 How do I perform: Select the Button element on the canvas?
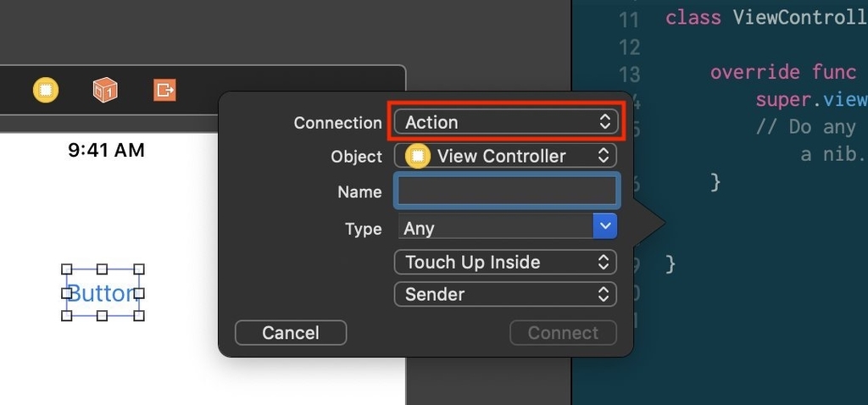[103, 292]
